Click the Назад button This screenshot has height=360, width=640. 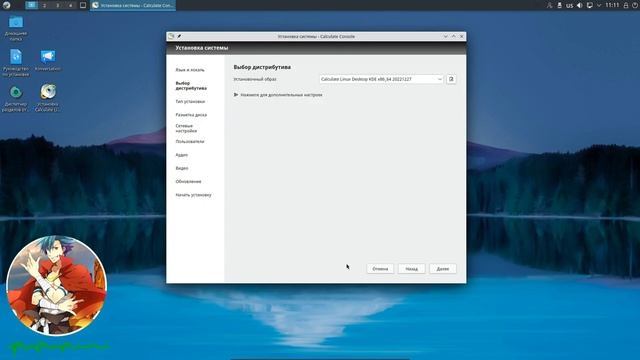pos(411,269)
